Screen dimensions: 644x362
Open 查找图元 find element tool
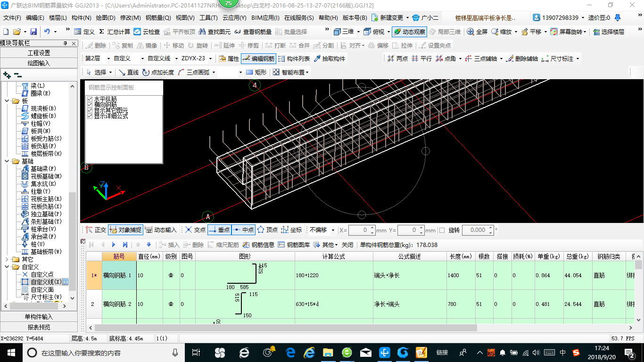point(215,32)
